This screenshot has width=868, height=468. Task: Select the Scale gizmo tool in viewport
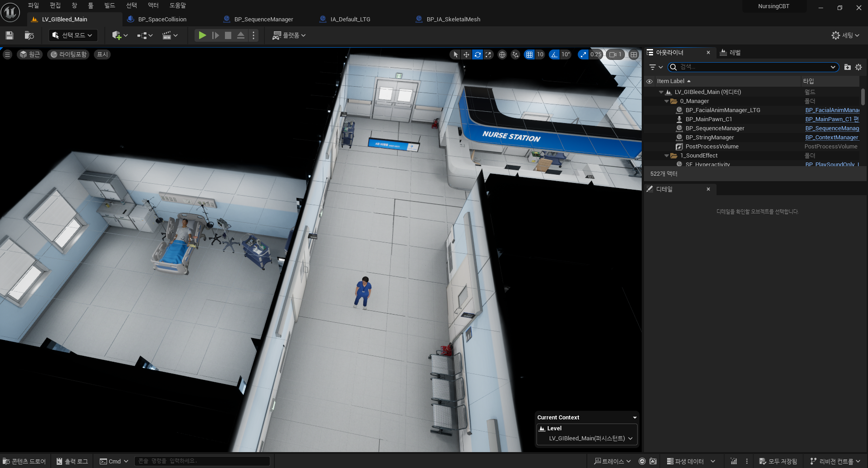488,54
